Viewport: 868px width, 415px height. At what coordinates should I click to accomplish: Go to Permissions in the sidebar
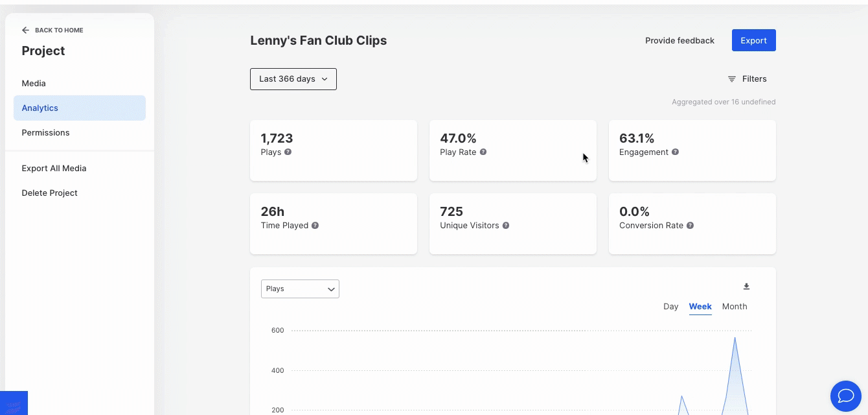pos(45,133)
